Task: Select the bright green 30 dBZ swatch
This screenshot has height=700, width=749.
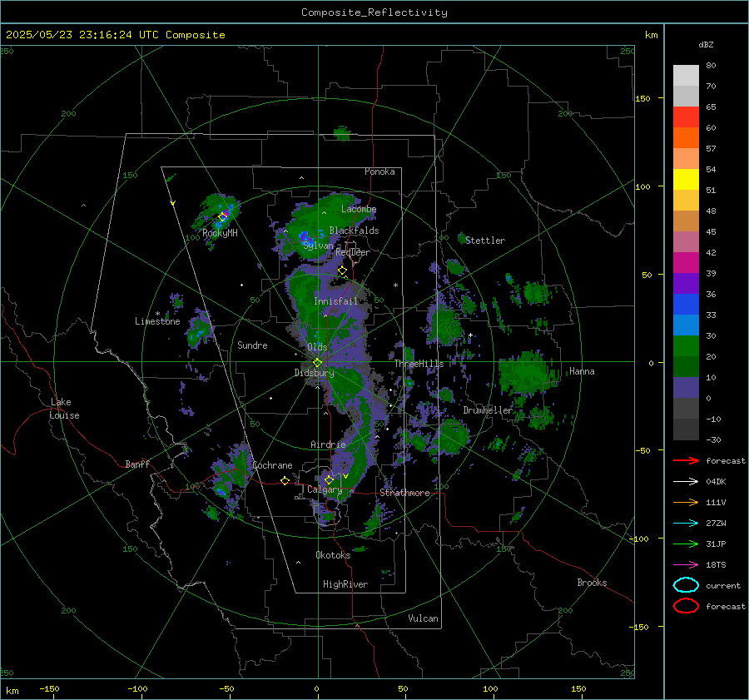Action: coord(686,345)
